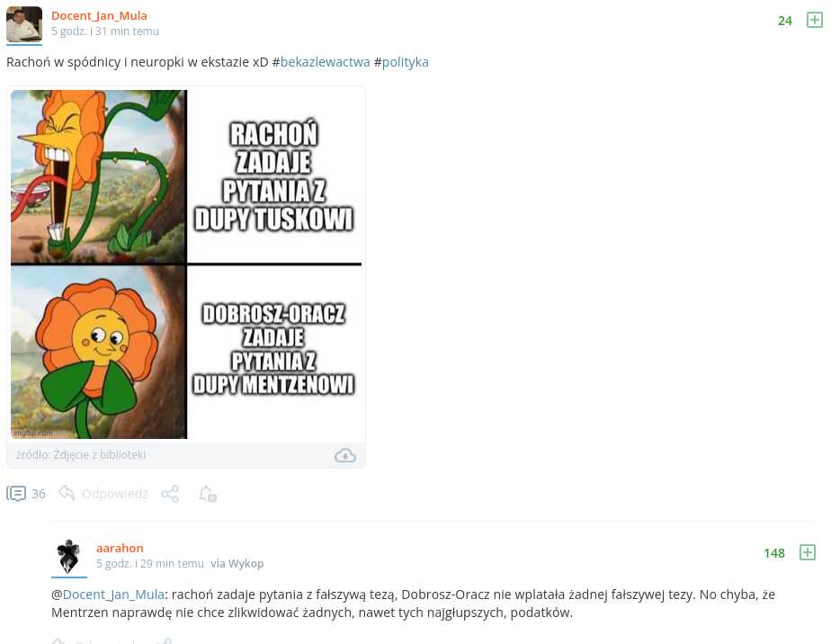
Task: Show voters via the 24 vote count
Action: [785, 21]
